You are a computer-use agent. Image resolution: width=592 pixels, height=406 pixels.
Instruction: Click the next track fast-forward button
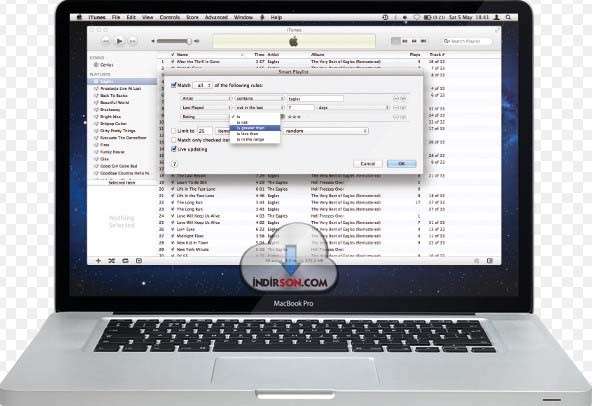133,41
